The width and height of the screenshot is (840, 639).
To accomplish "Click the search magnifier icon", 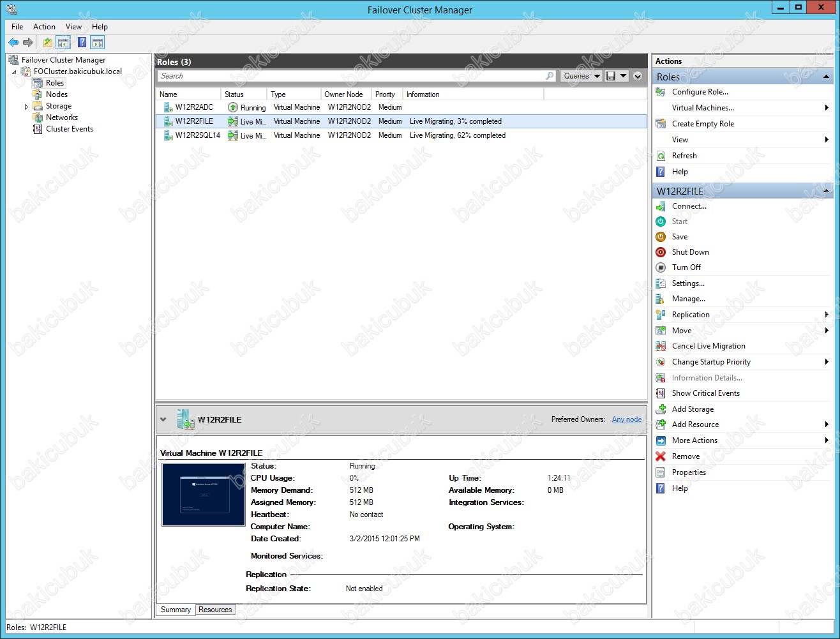I will [550, 76].
